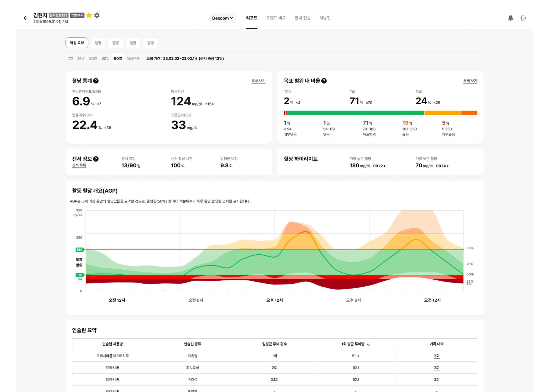Open help icon next to 센서 정보

coord(96,159)
